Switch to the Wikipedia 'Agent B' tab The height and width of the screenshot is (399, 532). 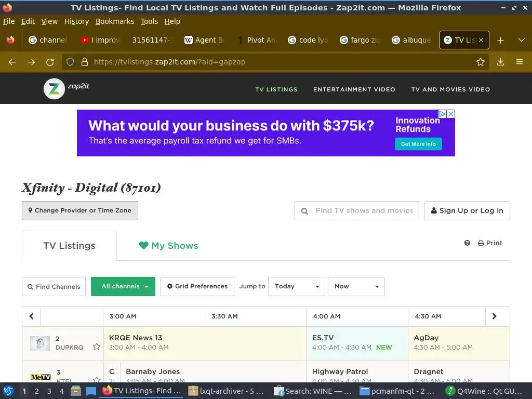[x=205, y=40]
